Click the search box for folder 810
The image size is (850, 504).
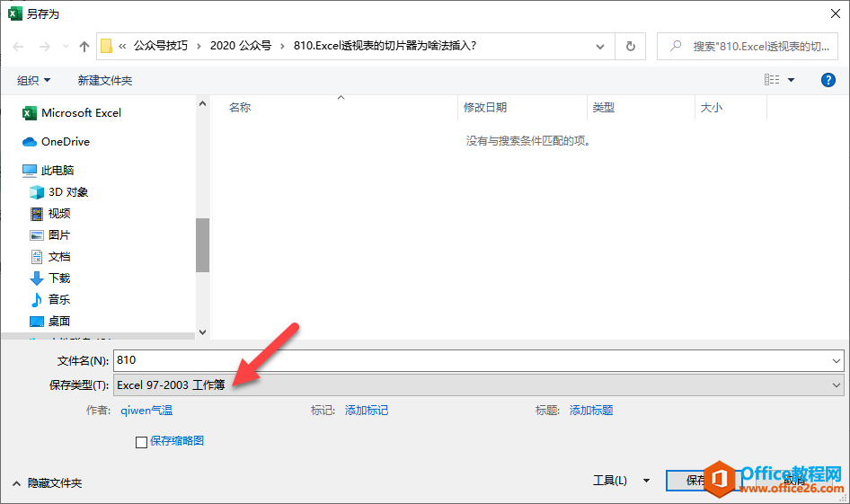(748, 47)
